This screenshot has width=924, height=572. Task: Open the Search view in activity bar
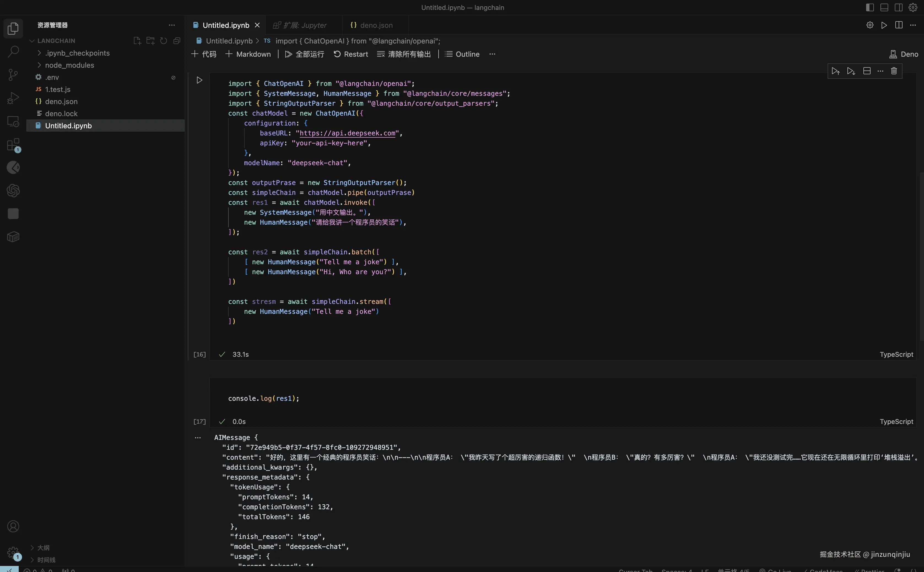pos(13,51)
